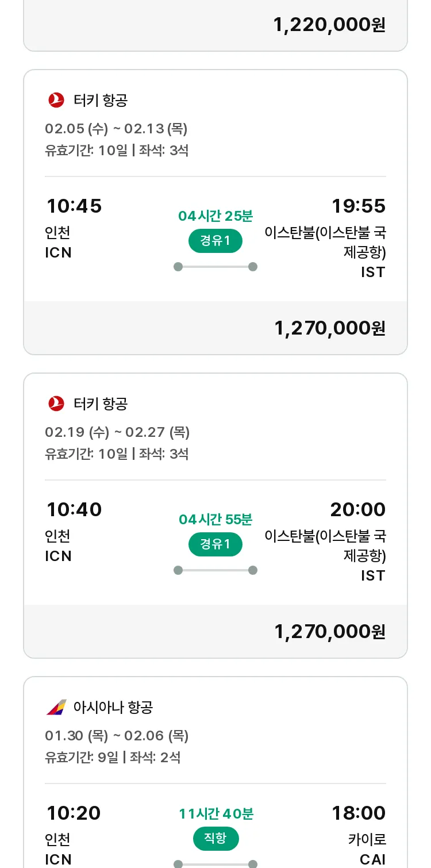Tap the Asiana Airlines logo
This screenshot has height=868, width=431.
(x=56, y=707)
